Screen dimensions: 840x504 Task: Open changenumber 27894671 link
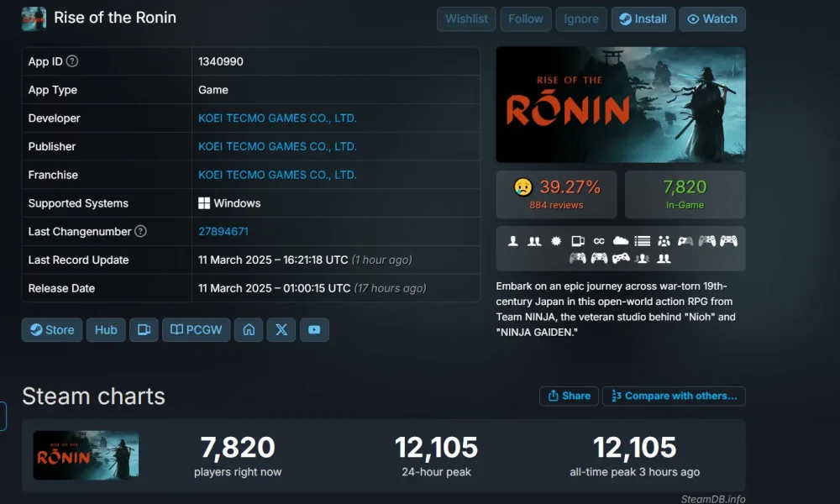pyautogui.click(x=223, y=231)
